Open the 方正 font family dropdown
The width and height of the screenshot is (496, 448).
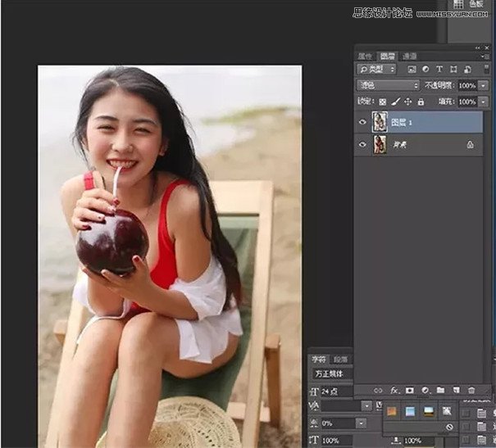[x=333, y=374]
